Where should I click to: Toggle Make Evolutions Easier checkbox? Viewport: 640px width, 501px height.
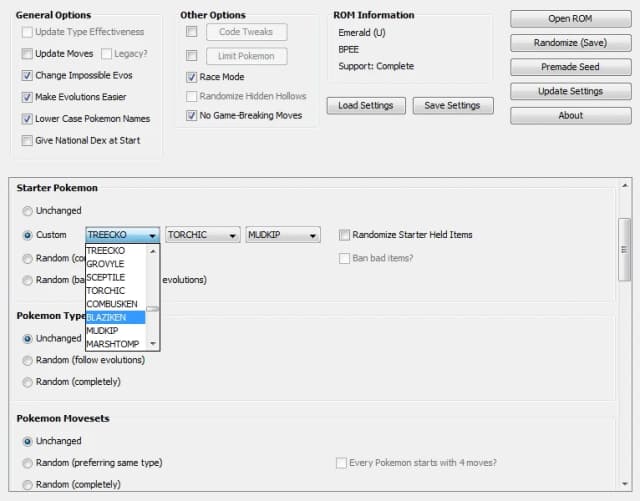27,97
